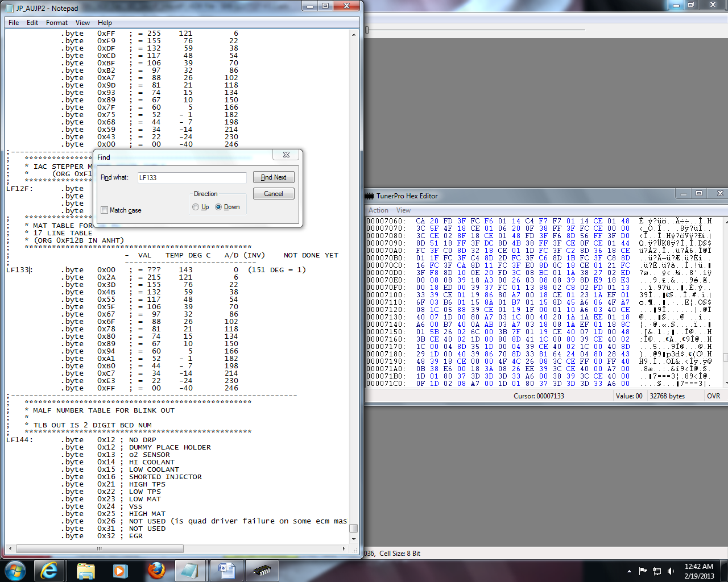Click the HI COOLANT comment text
The height and width of the screenshot is (582, 728).
tap(151, 462)
